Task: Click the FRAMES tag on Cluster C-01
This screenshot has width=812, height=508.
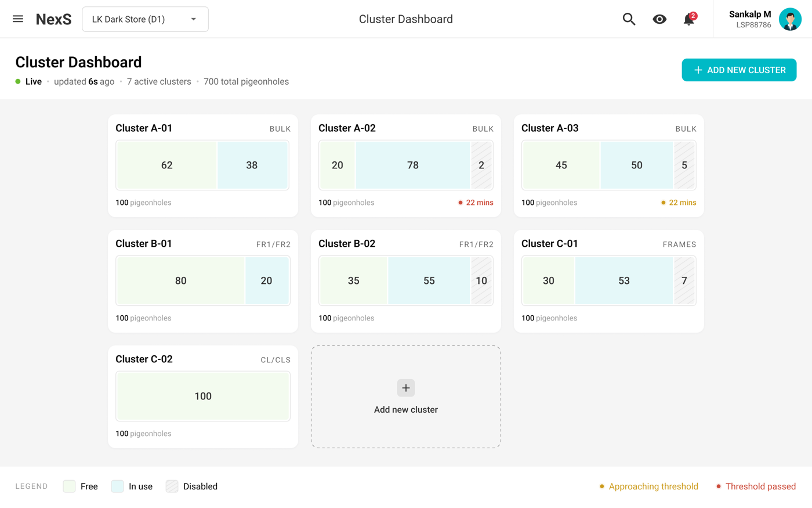Action: pos(679,244)
